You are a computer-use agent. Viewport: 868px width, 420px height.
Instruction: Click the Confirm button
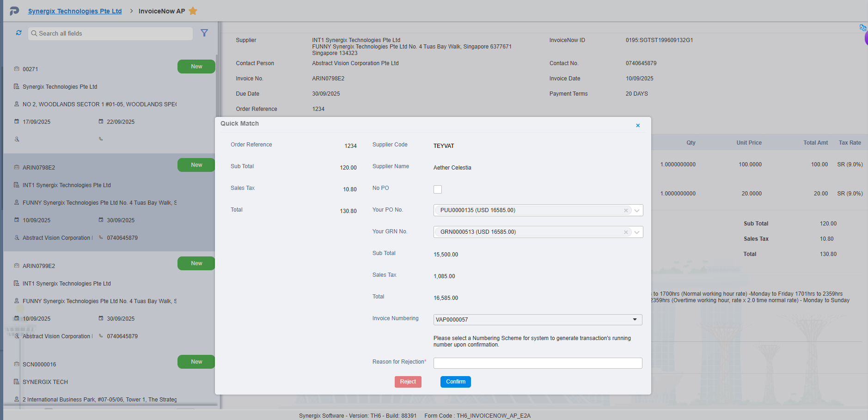(x=455, y=382)
